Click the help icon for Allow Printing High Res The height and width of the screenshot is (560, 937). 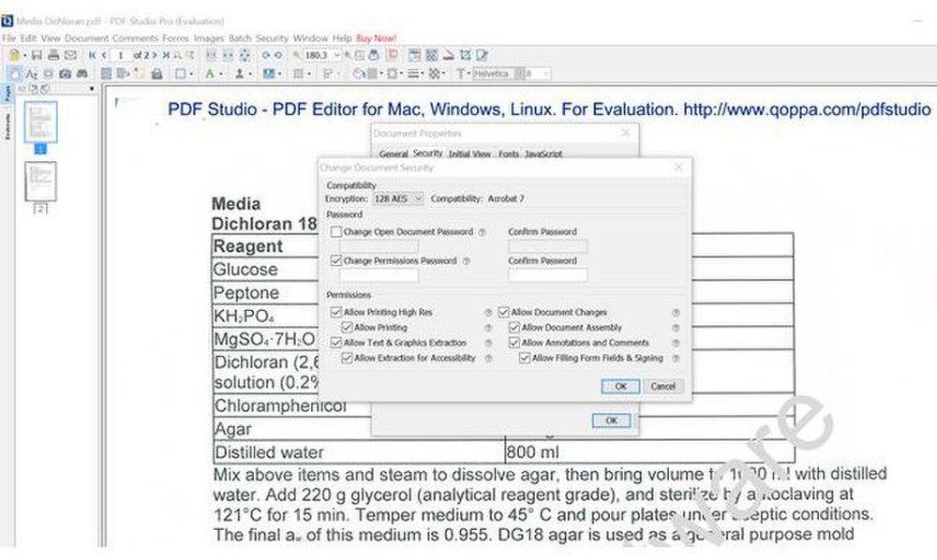(x=488, y=313)
